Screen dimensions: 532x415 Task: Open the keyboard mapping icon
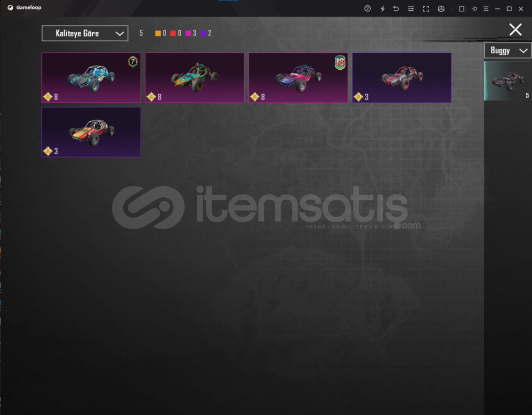pos(411,8)
